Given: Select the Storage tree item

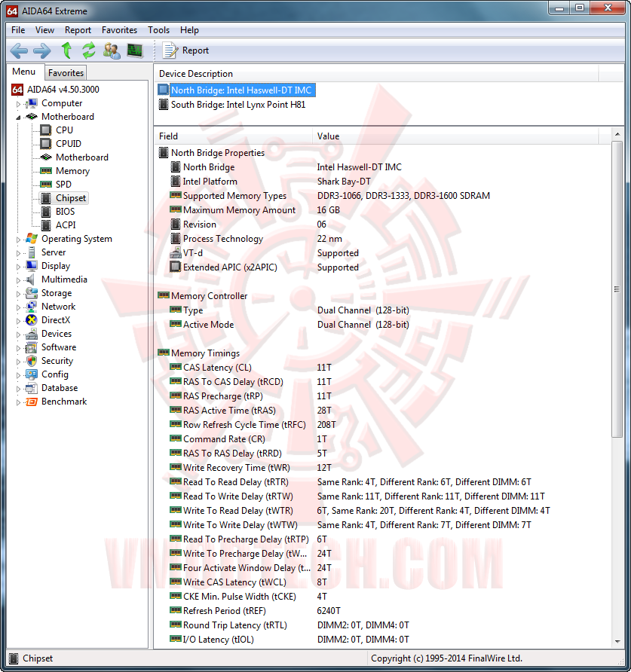Looking at the screenshot, I should [57, 293].
